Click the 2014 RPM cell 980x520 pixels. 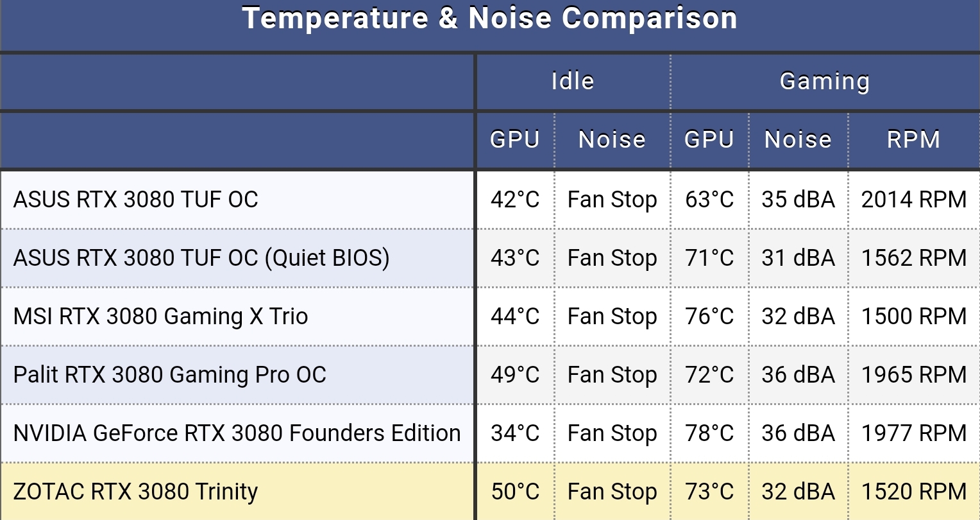click(914, 200)
